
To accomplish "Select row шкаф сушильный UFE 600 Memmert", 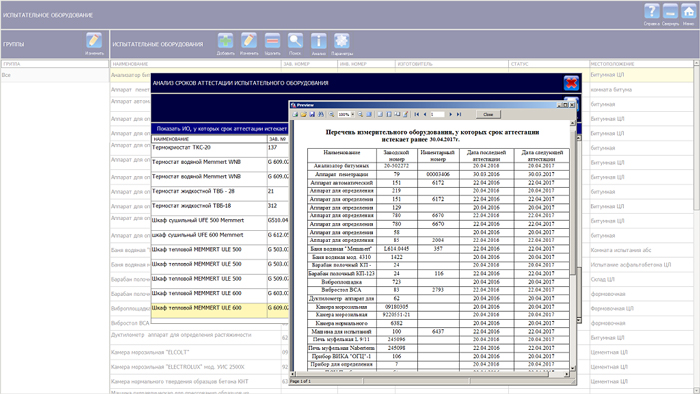I will coord(220,237).
